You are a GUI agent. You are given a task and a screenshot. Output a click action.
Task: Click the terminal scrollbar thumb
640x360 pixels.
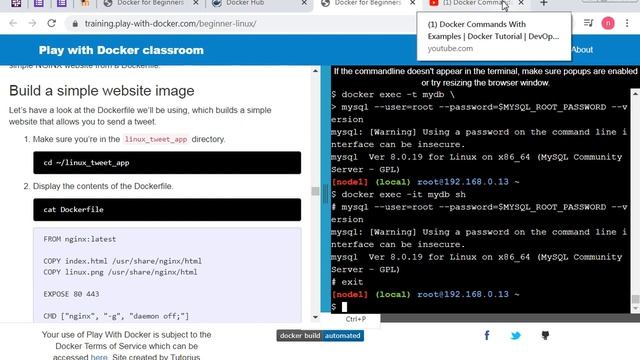(x=635, y=299)
